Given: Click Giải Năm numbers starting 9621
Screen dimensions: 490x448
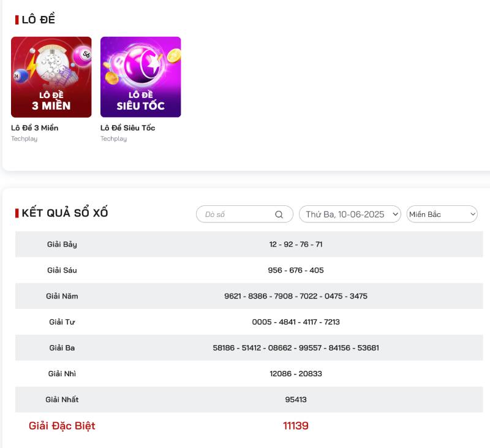Looking at the screenshot, I should [296, 296].
